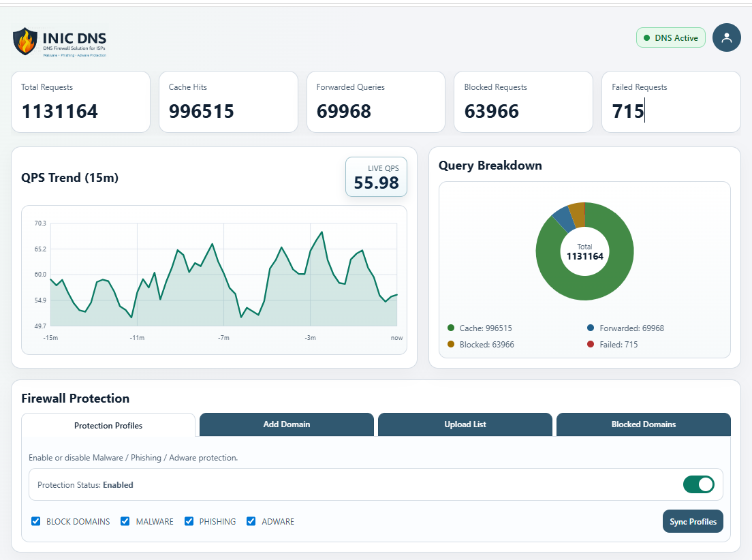The width and height of the screenshot is (752, 560).
Task: Open the Blocked Domains tab
Action: tap(643, 424)
